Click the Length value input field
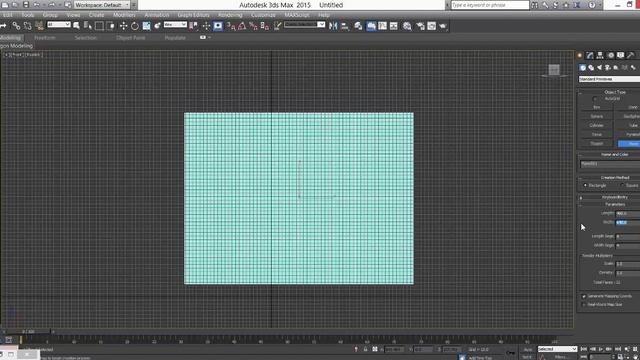 coord(627,213)
